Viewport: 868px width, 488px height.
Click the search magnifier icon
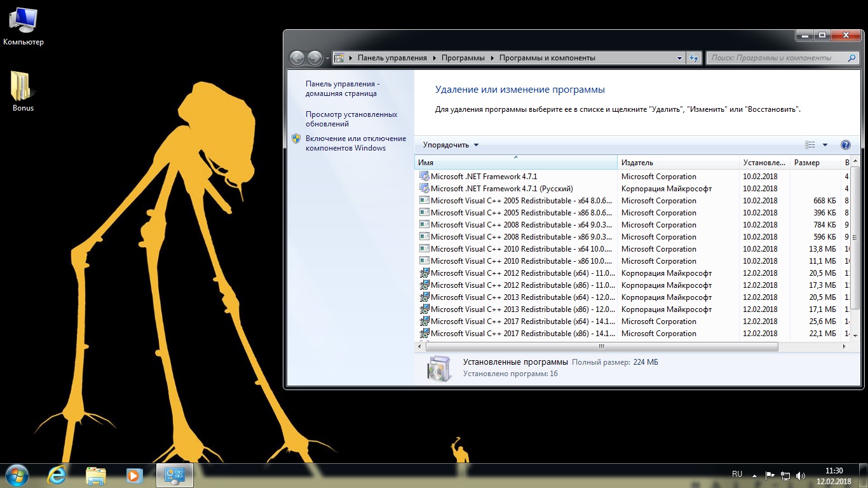pos(852,58)
